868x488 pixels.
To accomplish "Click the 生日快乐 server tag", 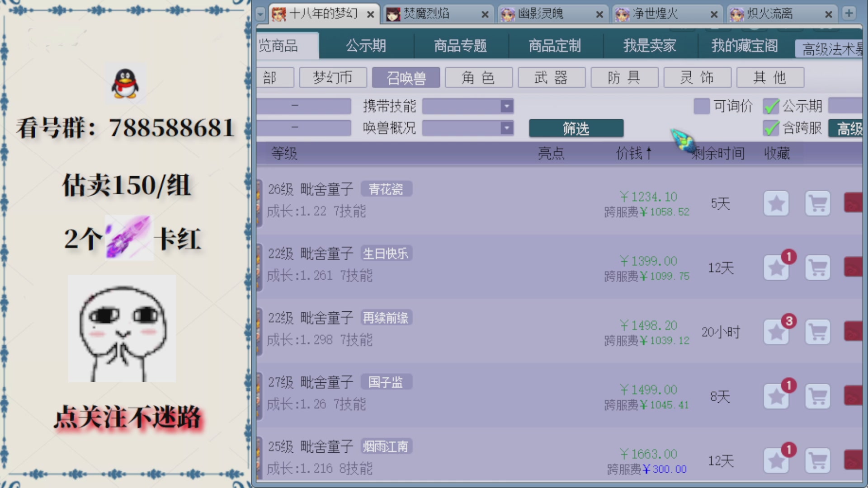I will (386, 253).
